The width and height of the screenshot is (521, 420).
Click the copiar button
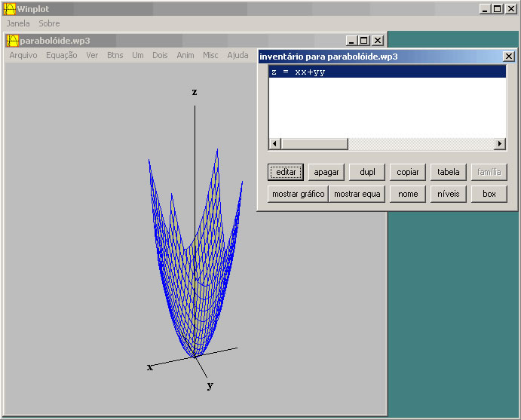click(x=408, y=172)
